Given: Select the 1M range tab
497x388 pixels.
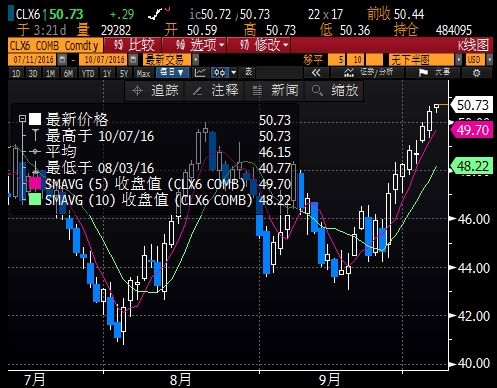Looking at the screenshot, I should [50, 73].
